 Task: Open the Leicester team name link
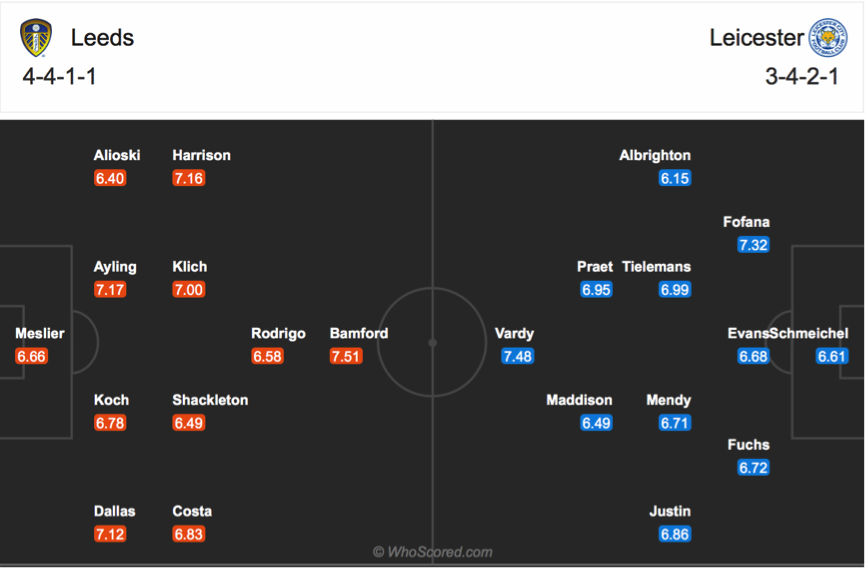coord(756,37)
